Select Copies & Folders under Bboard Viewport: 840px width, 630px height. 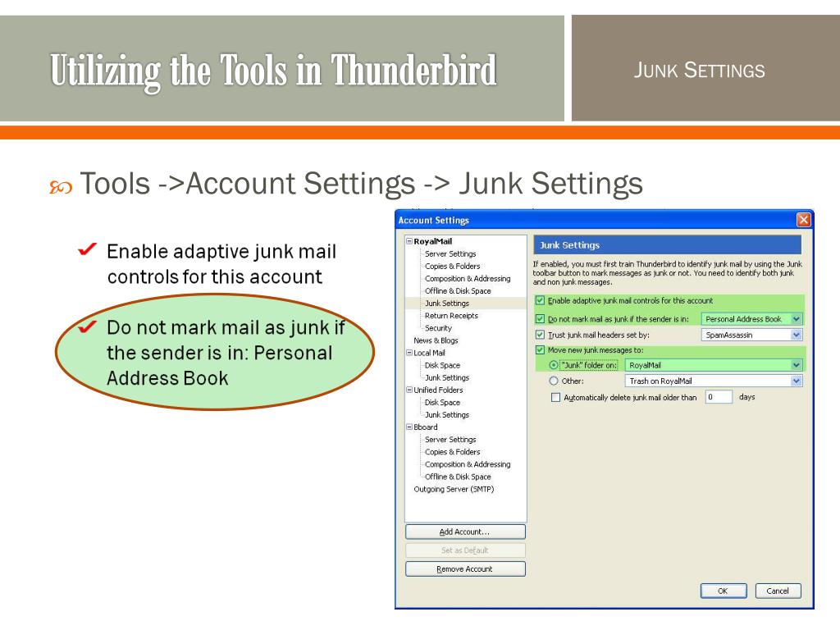(452, 452)
